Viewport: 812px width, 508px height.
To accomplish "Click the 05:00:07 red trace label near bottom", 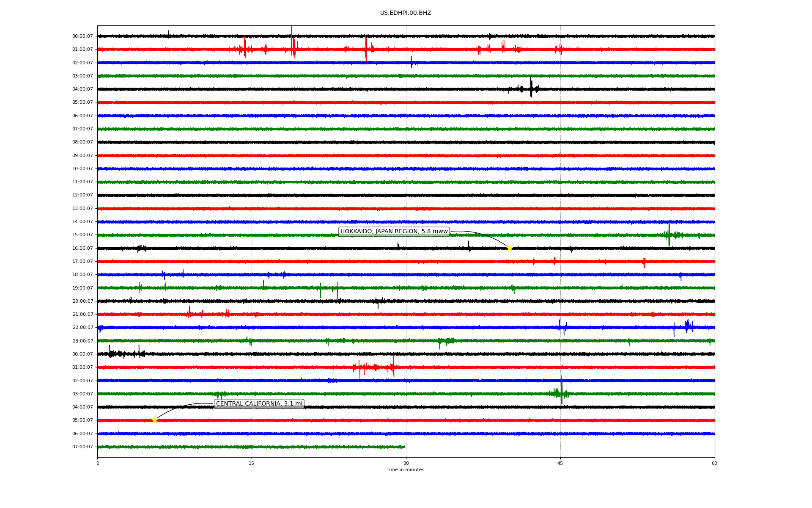I will 82,420.
